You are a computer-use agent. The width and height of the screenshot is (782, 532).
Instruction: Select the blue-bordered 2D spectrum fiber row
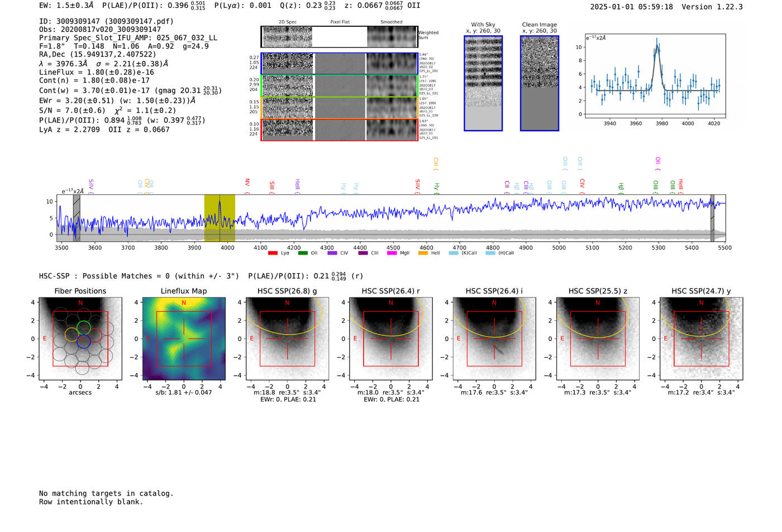339,64
